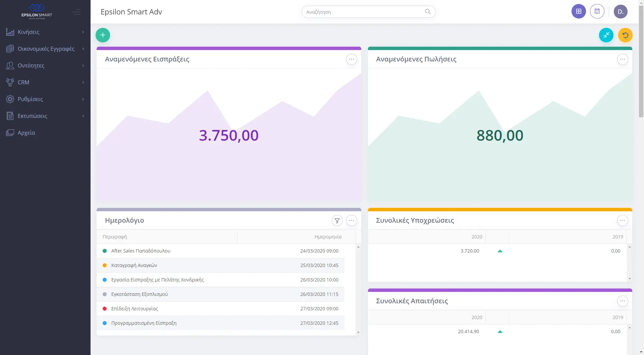Click the orange reset dashboard icon
Viewport: 644px width, 355px height.
click(x=625, y=35)
